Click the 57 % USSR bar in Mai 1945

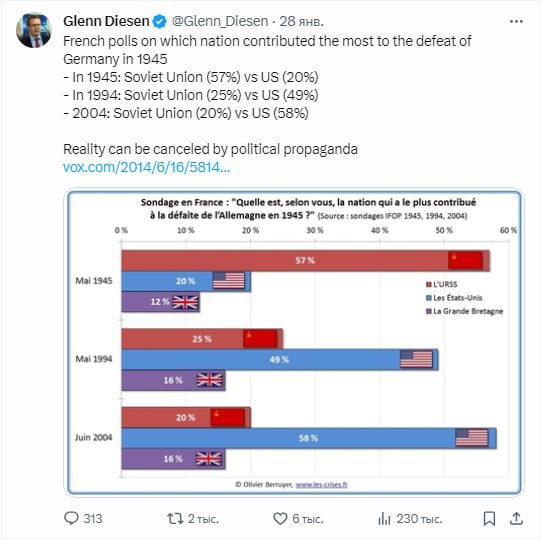(305, 261)
